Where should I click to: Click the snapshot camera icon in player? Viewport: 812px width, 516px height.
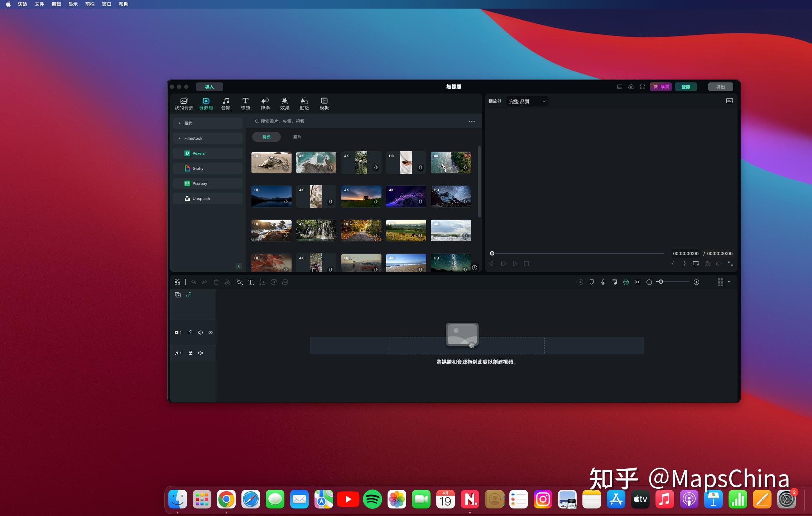[707, 264]
